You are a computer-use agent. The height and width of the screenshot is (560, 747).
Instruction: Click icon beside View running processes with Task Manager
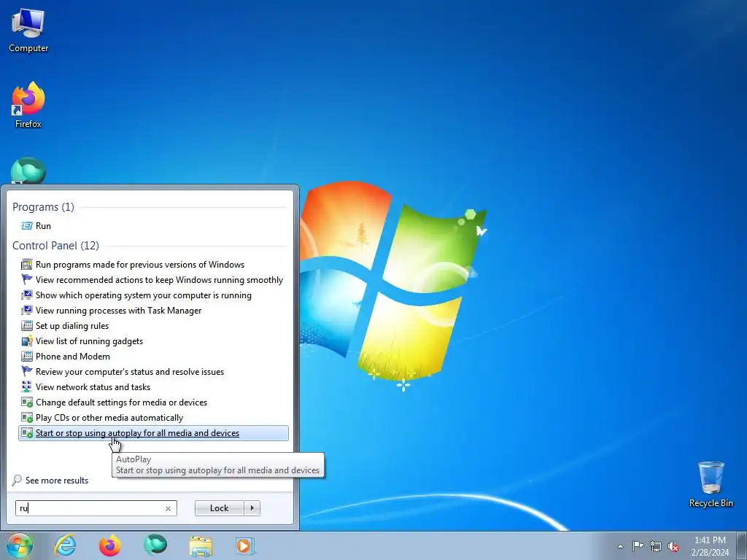[27, 311]
